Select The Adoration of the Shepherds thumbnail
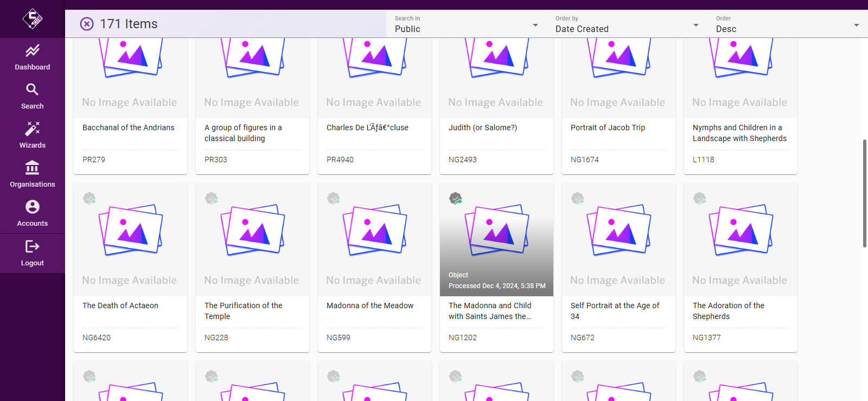Viewport: 868px width, 401px height. [741, 240]
